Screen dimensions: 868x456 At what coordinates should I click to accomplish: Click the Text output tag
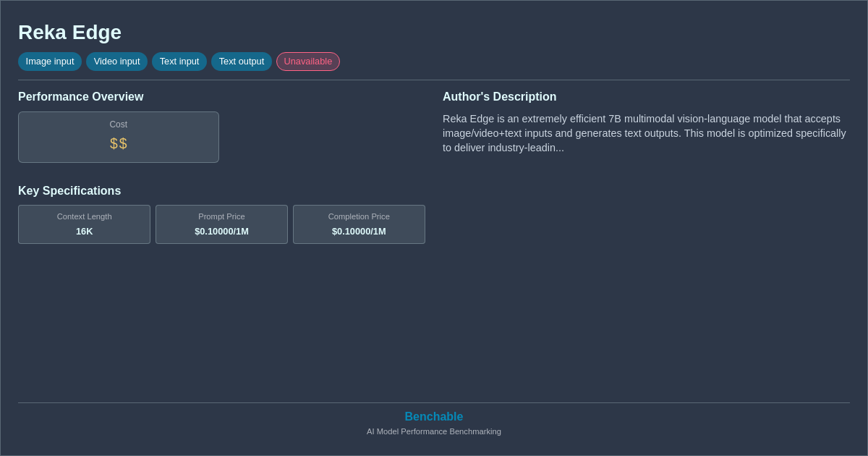coord(242,62)
